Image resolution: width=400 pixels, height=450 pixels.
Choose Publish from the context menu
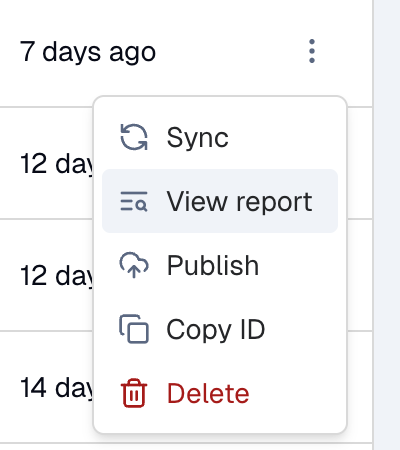tap(220, 265)
